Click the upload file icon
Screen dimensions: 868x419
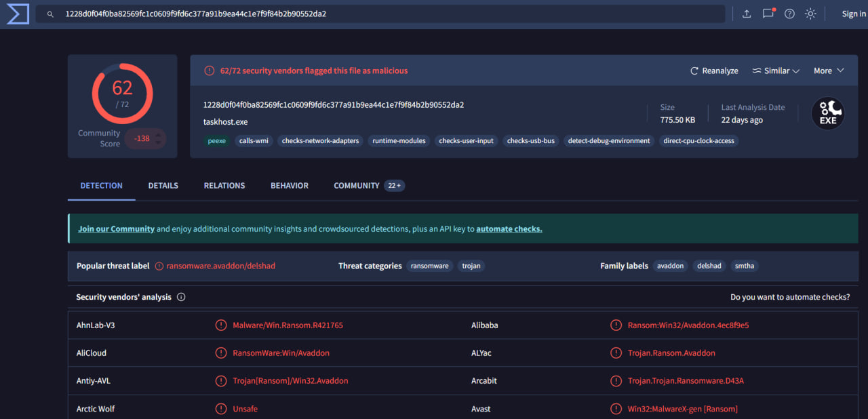point(747,14)
